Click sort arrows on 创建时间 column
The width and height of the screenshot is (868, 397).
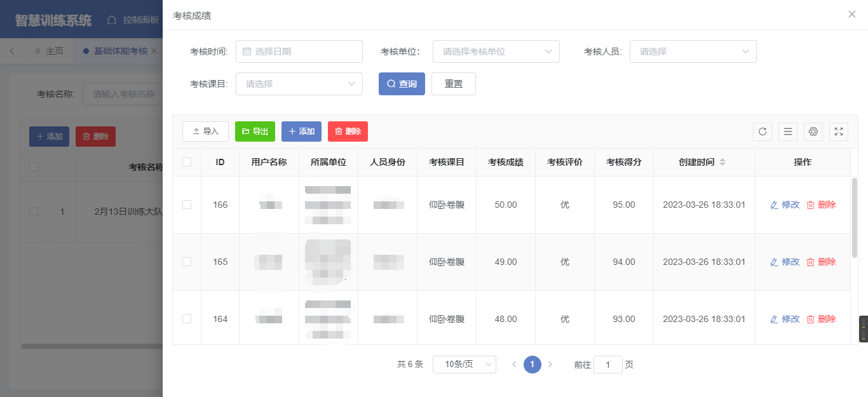(722, 163)
